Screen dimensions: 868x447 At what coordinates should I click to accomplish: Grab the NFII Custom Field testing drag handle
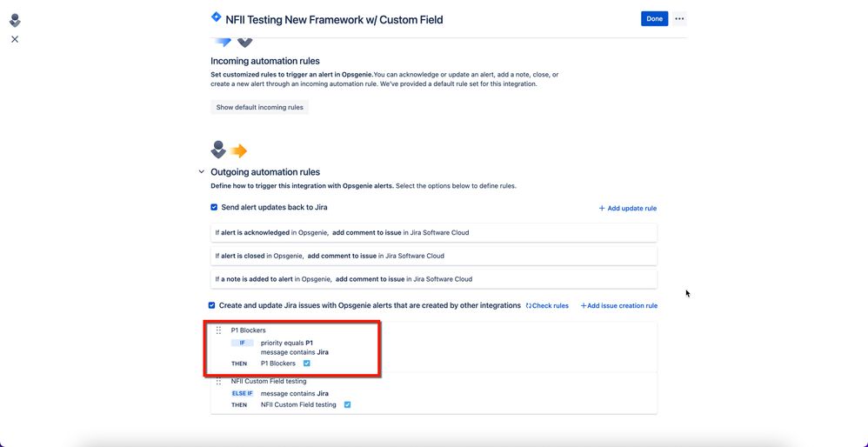click(218, 381)
